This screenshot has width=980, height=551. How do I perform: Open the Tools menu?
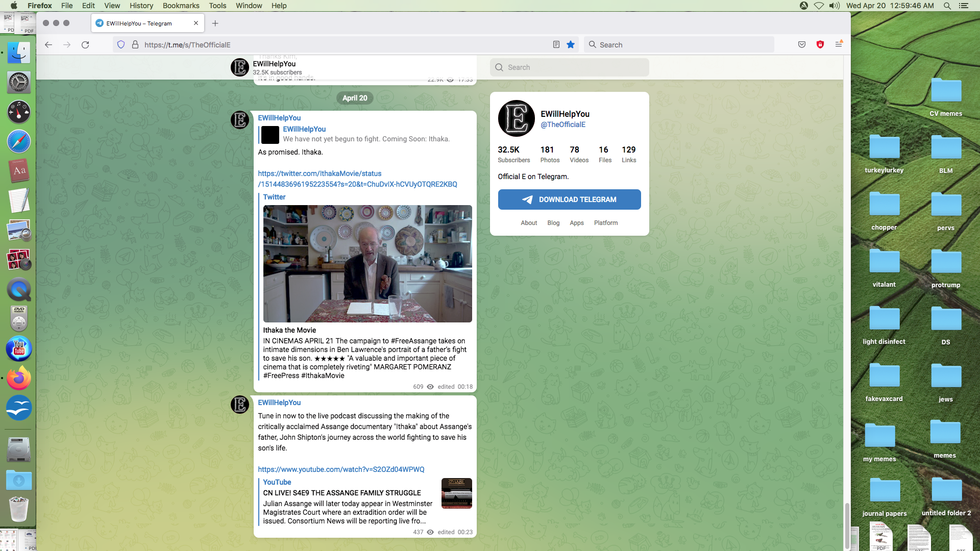tap(217, 6)
